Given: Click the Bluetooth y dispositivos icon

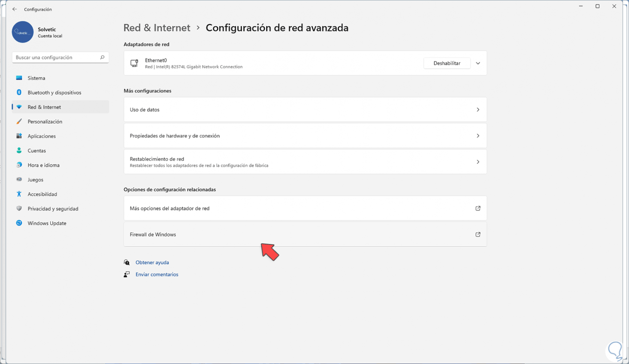Looking at the screenshot, I should [19, 93].
